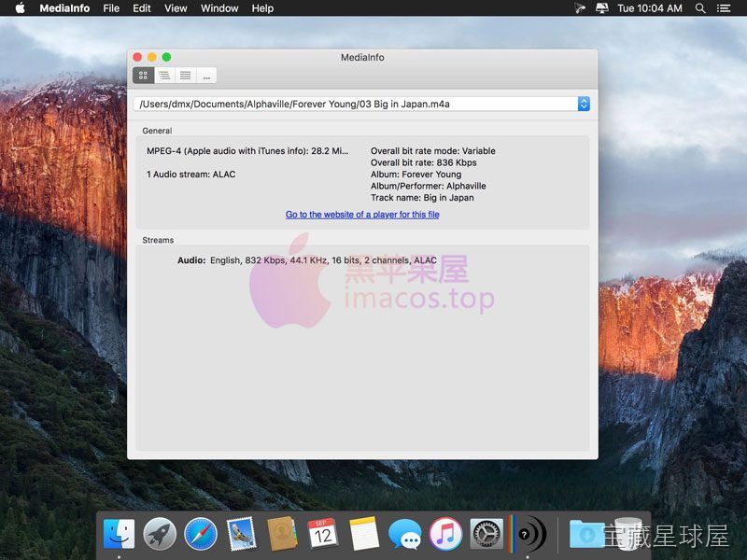The image size is (747, 560).
Task: Open Trash in the Dock
Action: tap(627, 534)
